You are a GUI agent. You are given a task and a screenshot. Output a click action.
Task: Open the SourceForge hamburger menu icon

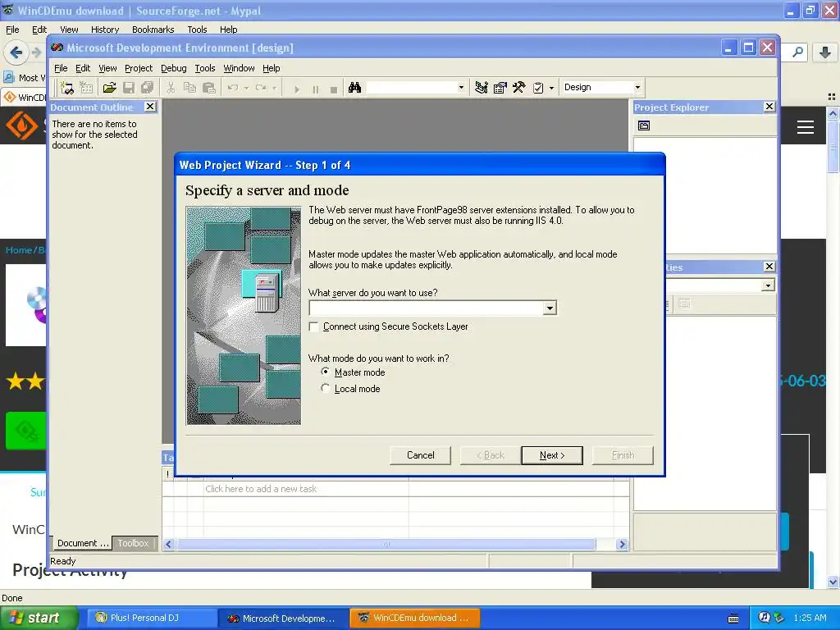click(x=806, y=127)
